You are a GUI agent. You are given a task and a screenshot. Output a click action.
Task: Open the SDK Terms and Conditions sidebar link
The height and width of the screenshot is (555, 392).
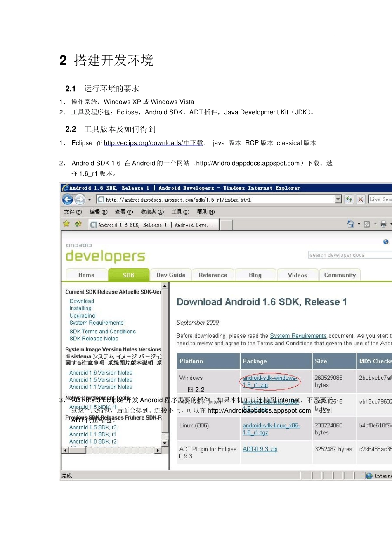(x=102, y=332)
